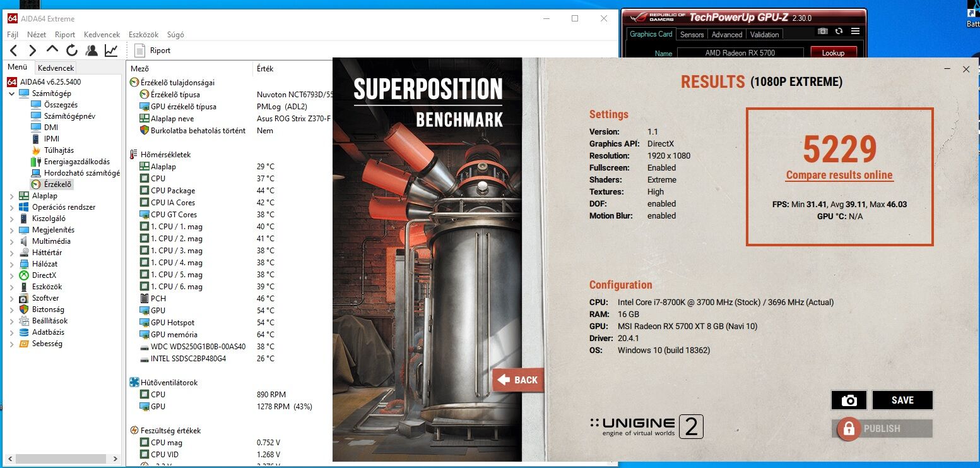Open the Nézet menu

(x=37, y=35)
